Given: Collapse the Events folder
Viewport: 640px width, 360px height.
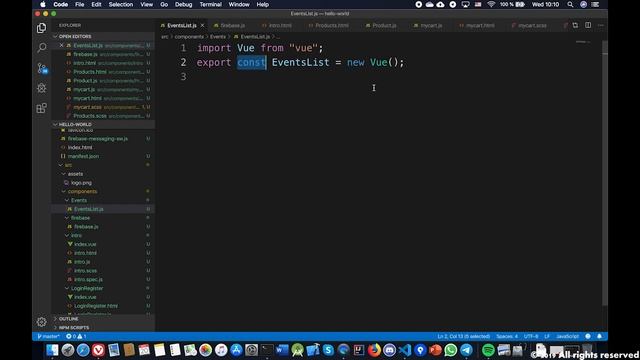Looking at the screenshot, I should click(x=103, y=200).
